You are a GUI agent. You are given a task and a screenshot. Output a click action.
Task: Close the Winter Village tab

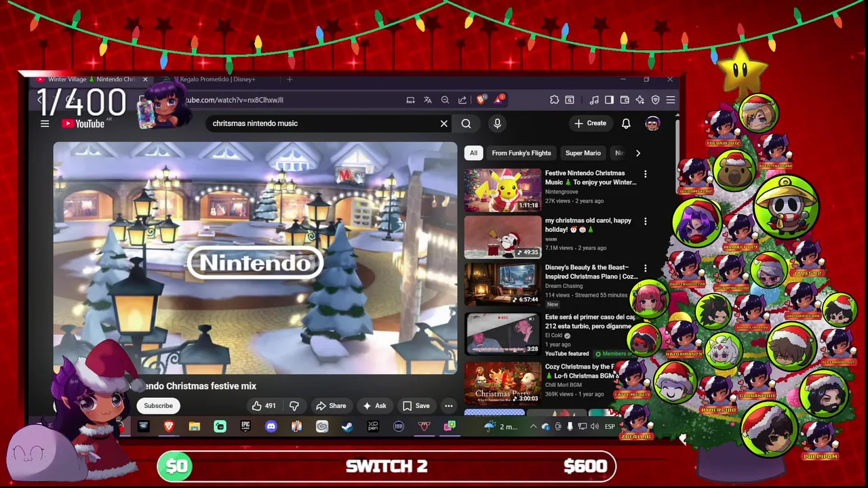[145, 79]
